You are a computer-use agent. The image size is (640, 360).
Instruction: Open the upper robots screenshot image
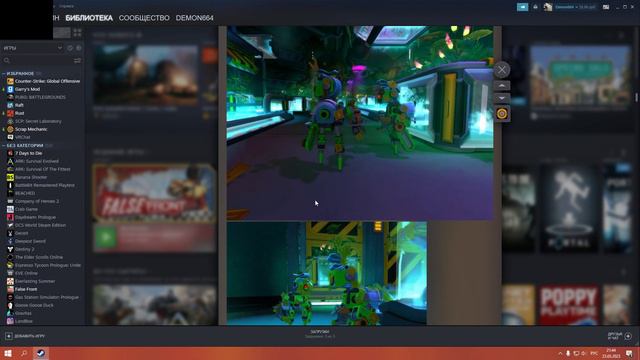360,122
